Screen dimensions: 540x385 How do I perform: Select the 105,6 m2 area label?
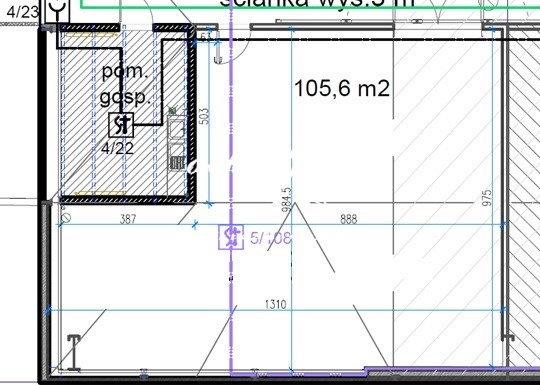342,88
